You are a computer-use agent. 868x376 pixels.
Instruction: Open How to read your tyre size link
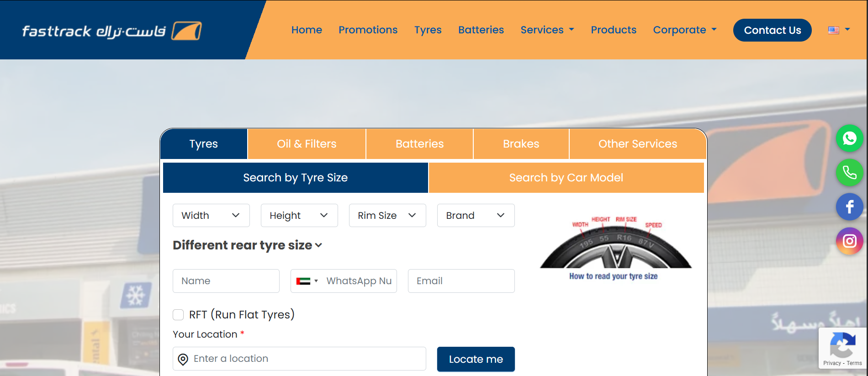(x=614, y=276)
